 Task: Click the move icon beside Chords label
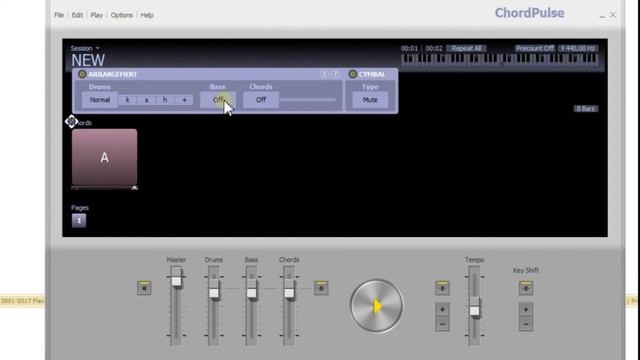tap(71, 122)
